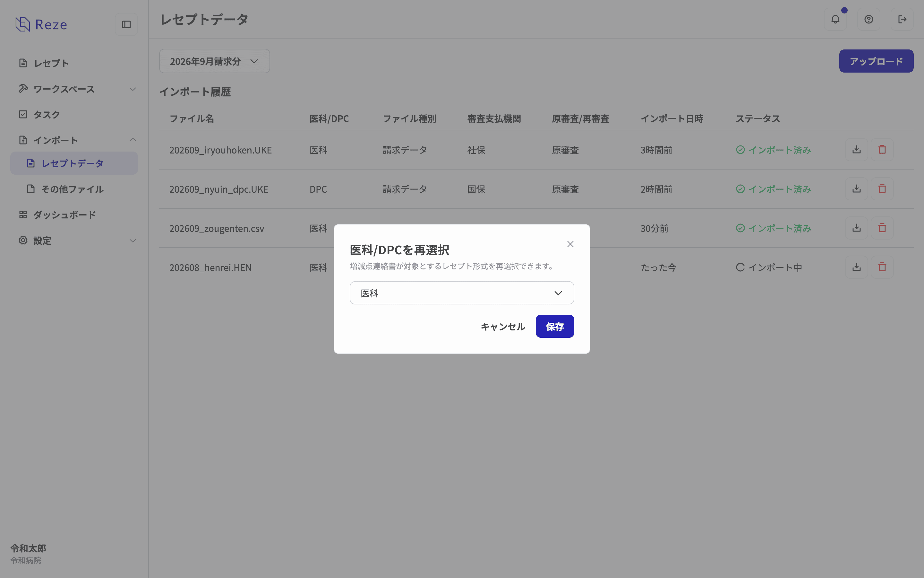Open その他ファイル sidebar item
The height and width of the screenshot is (578, 924).
tap(74, 189)
